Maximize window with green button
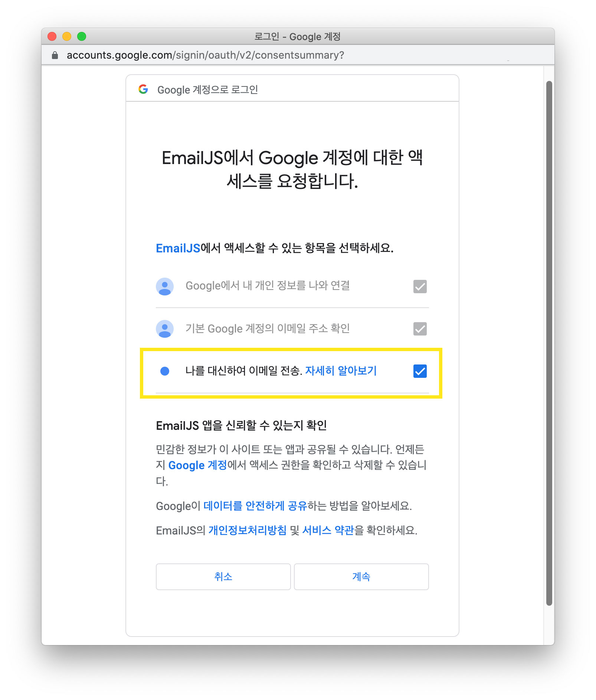Image resolution: width=596 pixels, height=700 pixels. point(82,36)
